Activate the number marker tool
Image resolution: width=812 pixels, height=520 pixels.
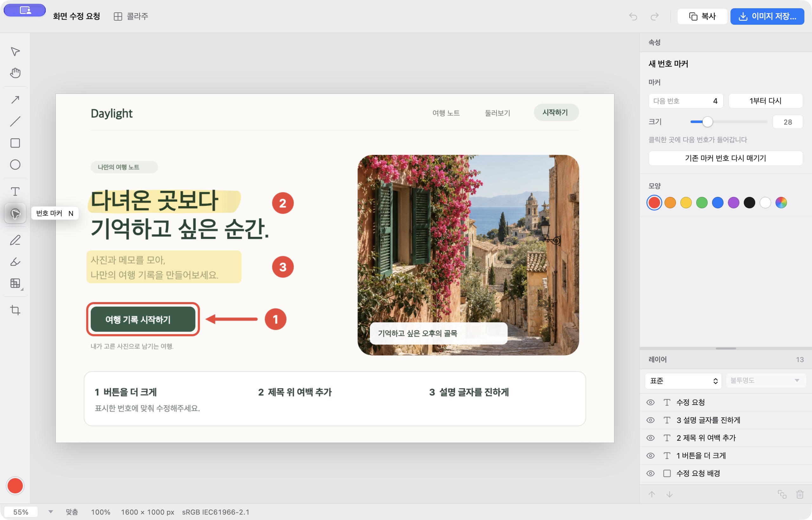[x=15, y=213]
